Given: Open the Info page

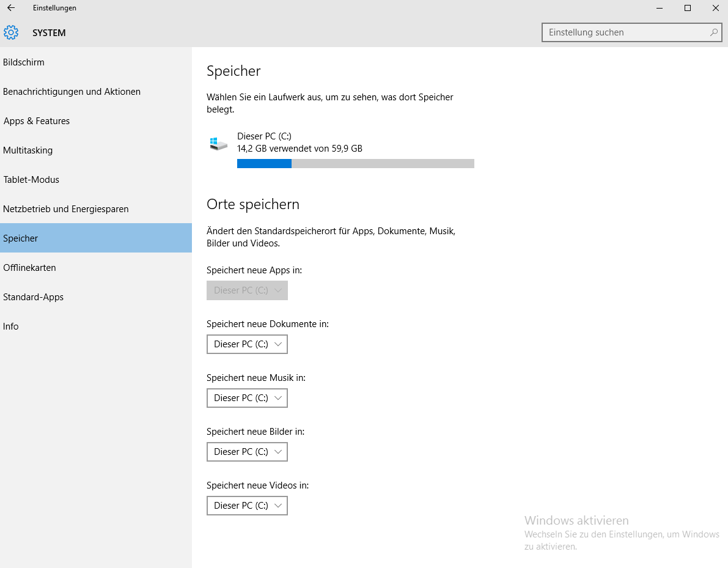Looking at the screenshot, I should (x=10, y=326).
